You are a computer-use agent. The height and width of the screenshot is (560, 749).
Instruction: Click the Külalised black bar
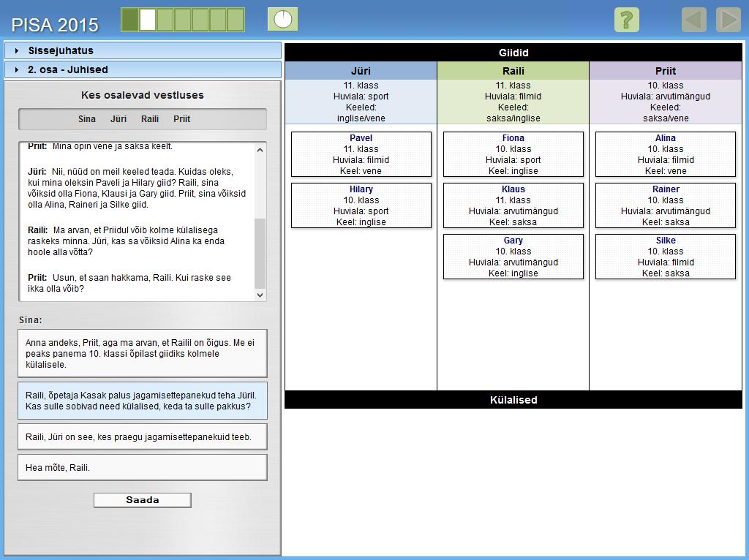[513, 400]
